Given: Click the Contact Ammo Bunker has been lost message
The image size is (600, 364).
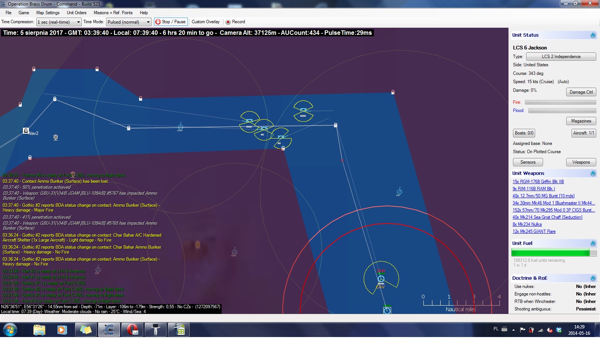Looking at the screenshot, I should 56,181.
